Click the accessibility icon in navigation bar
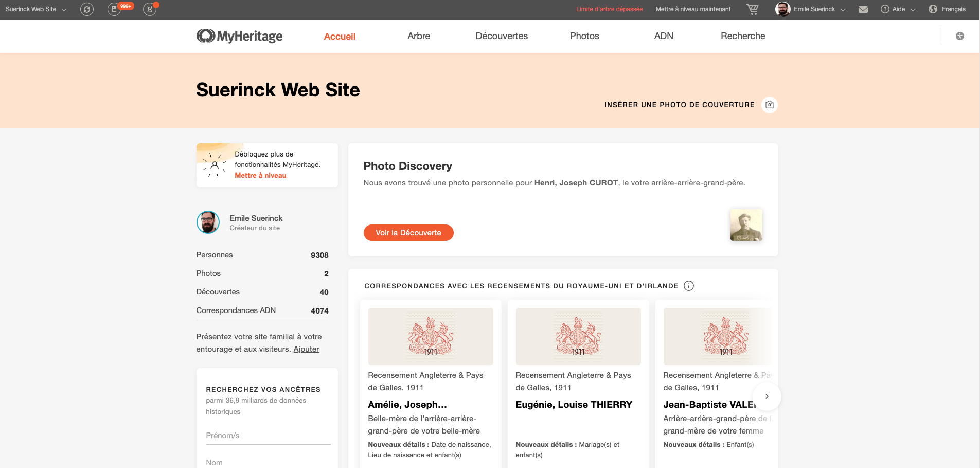The image size is (980, 468). pyautogui.click(x=960, y=36)
